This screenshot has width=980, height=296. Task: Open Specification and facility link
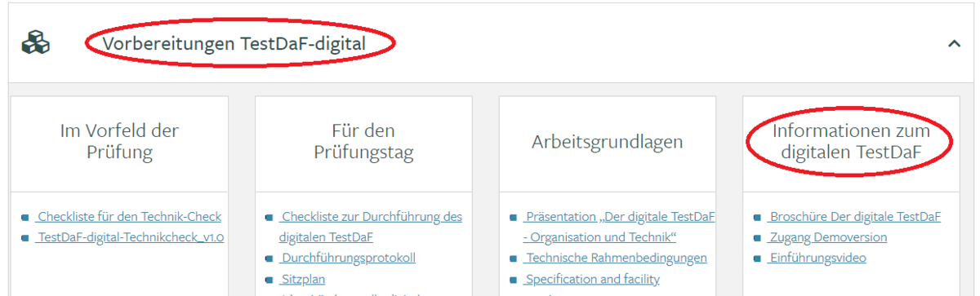tap(591, 280)
